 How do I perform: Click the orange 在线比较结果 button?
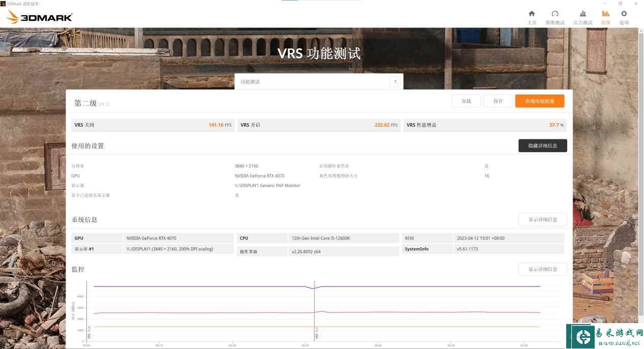click(539, 101)
